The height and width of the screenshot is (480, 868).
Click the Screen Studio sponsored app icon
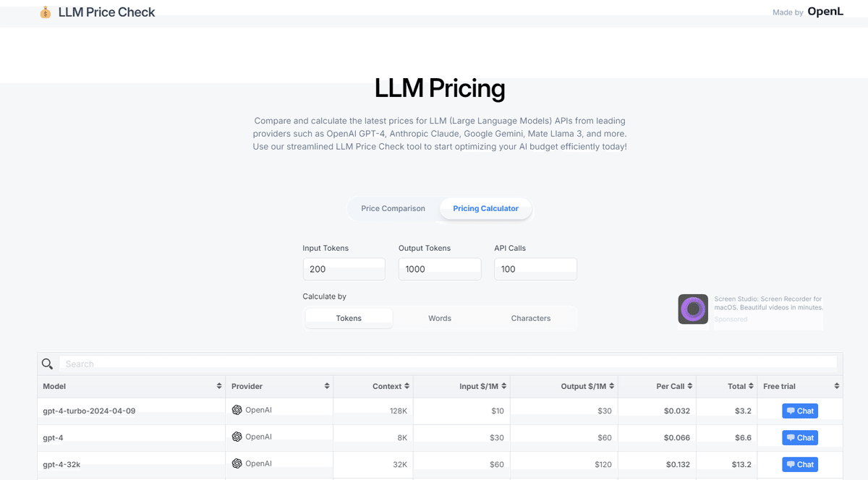[x=692, y=309]
